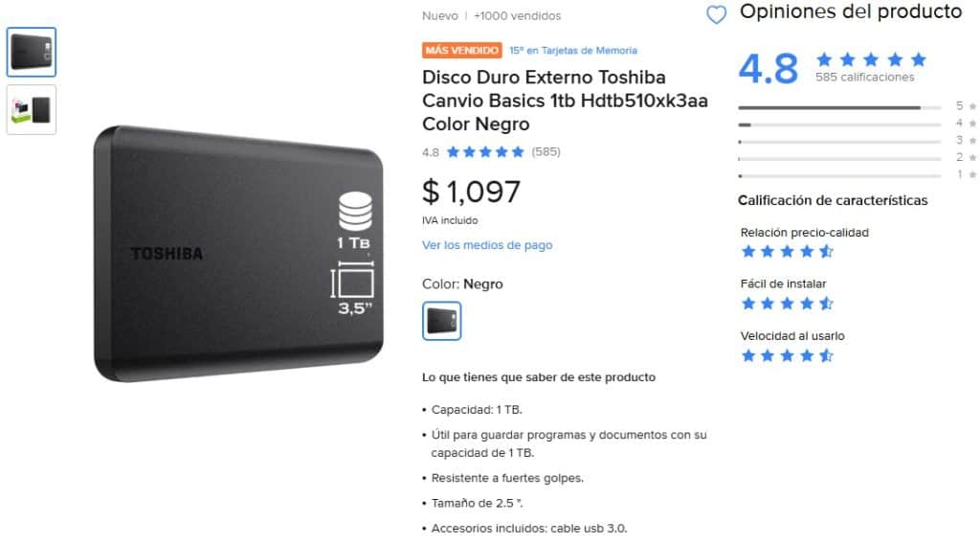Viewport: 980px width, 544px height.
Task: Click the MÁS VENDIDO badge
Action: click(462, 50)
